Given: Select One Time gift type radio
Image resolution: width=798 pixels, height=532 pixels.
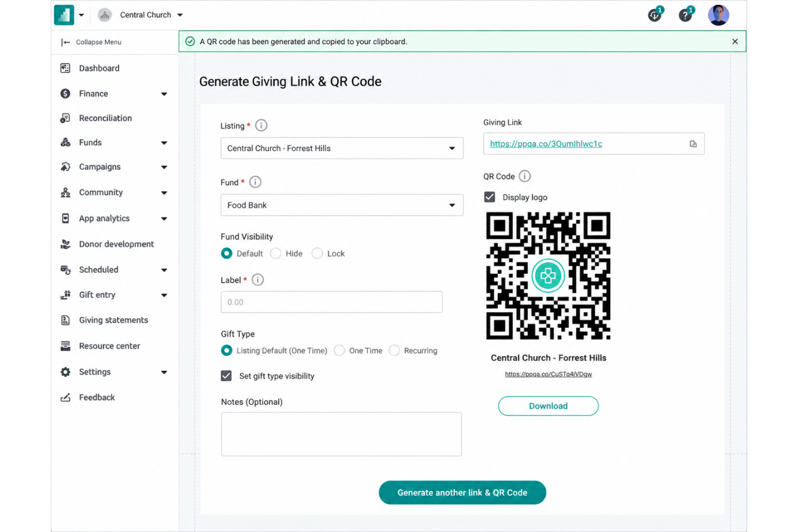Looking at the screenshot, I should pos(339,350).
